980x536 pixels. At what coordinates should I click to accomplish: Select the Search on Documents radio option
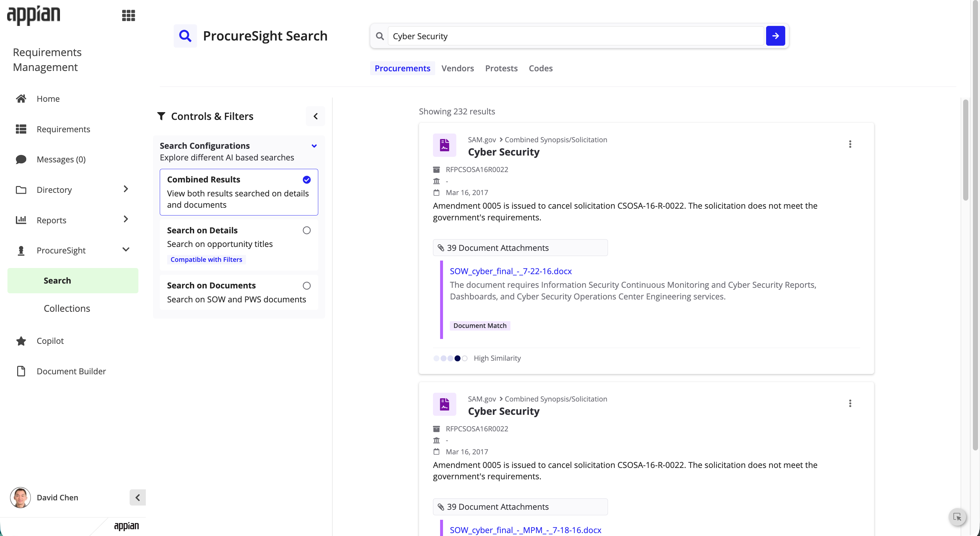tap(307, 285)
